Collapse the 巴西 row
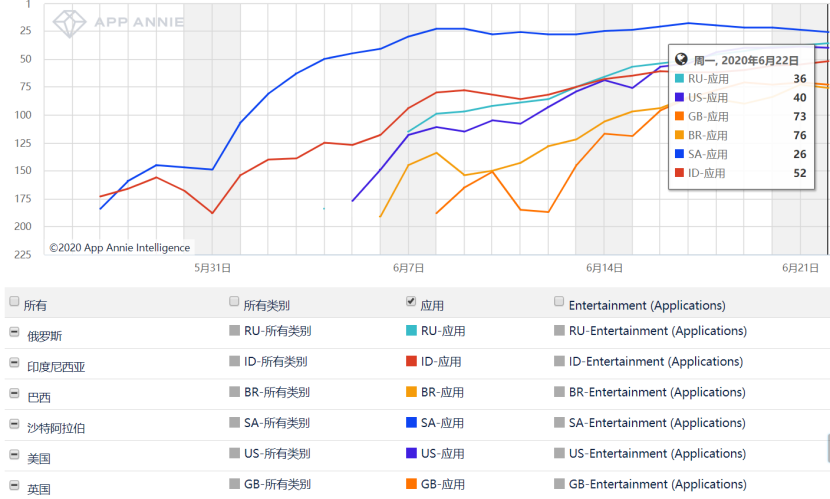This screenshot has width=830, height=499. [14, 395]
